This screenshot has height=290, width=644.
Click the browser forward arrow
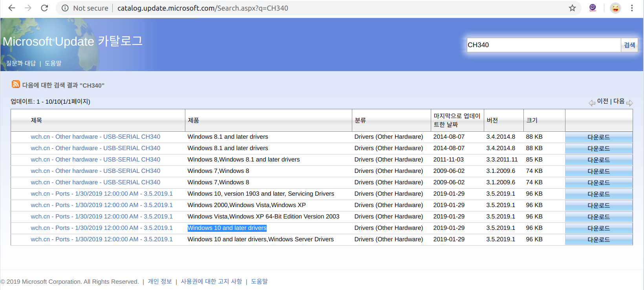28,8
